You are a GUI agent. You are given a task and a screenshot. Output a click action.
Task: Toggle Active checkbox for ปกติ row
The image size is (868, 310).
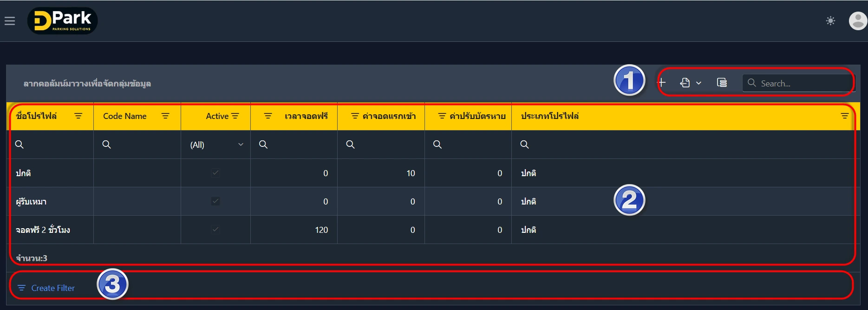pos(215,173)
